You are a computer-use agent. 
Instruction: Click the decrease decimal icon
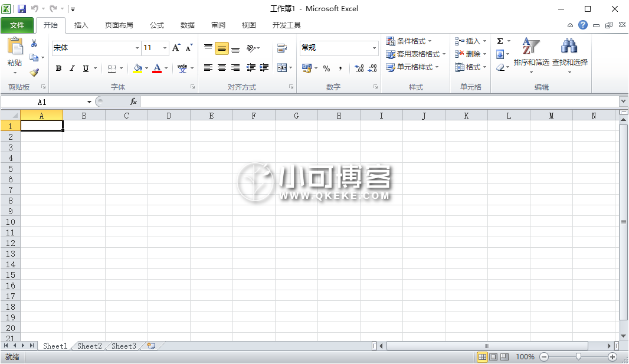372,68
